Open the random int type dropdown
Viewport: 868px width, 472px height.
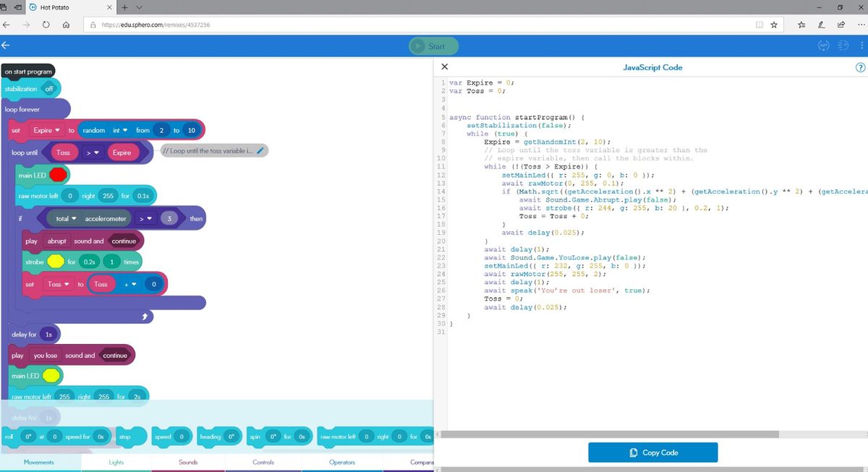pyautogui.click(x=119, y=131)
